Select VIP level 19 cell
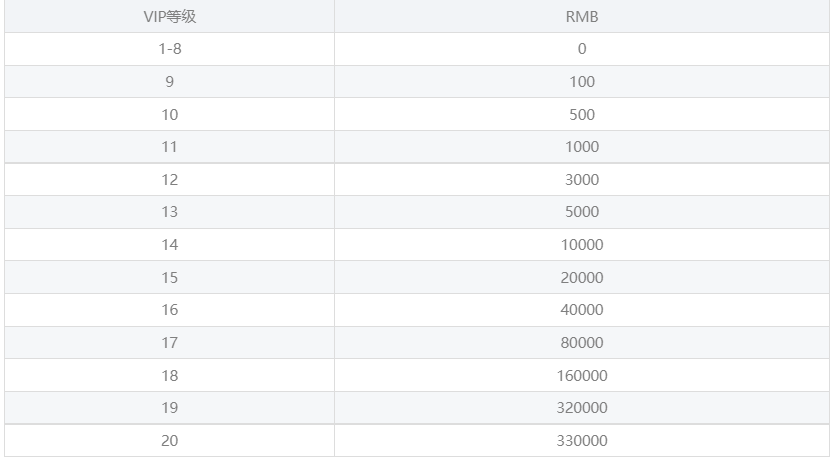 click(x=169, y=408)
